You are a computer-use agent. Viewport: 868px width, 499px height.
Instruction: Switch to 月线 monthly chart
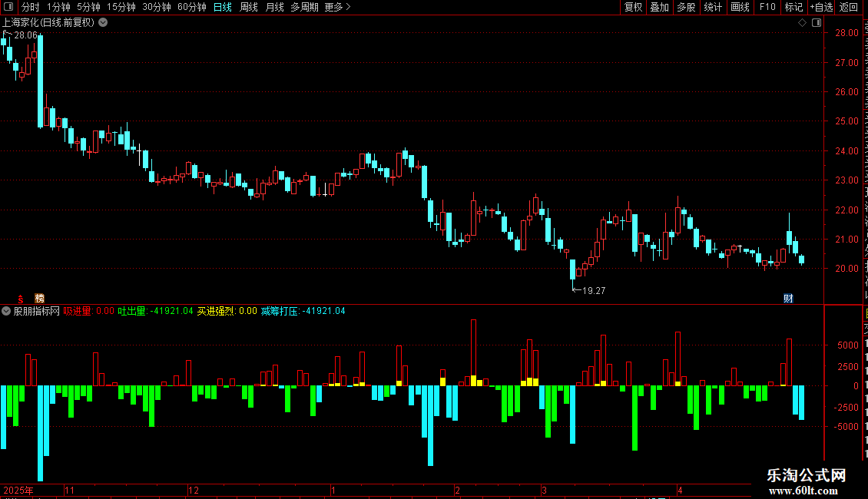pyautogui.click(x=274, y=7)
